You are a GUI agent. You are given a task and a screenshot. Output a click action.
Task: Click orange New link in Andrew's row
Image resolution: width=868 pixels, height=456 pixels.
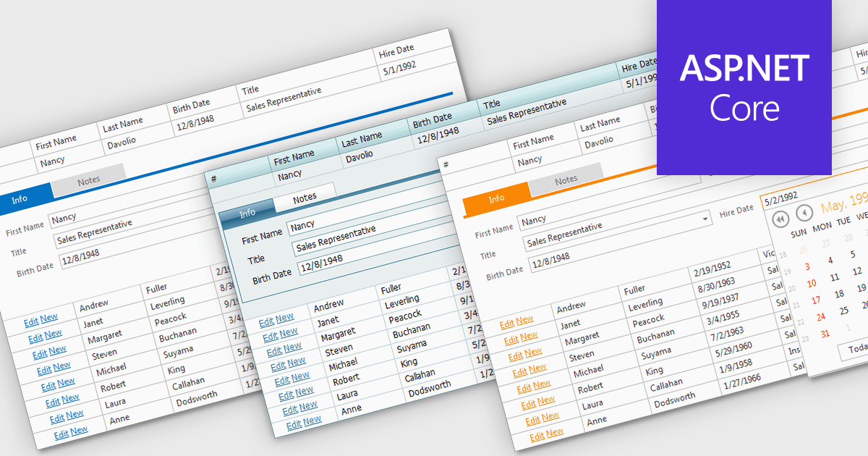coord(524,319)
